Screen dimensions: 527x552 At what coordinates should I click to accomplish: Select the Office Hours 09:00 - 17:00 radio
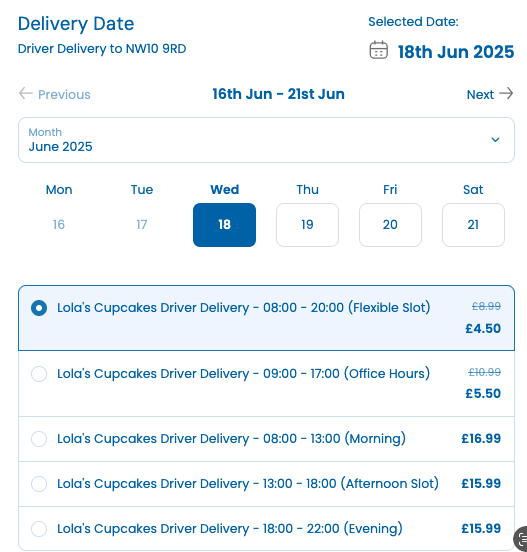click(39, 374)
